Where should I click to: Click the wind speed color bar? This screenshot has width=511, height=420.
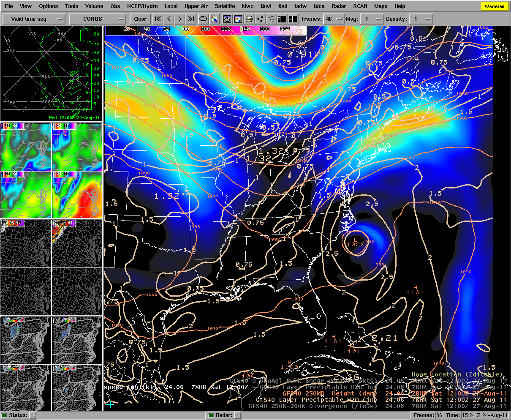click(205, 30)
